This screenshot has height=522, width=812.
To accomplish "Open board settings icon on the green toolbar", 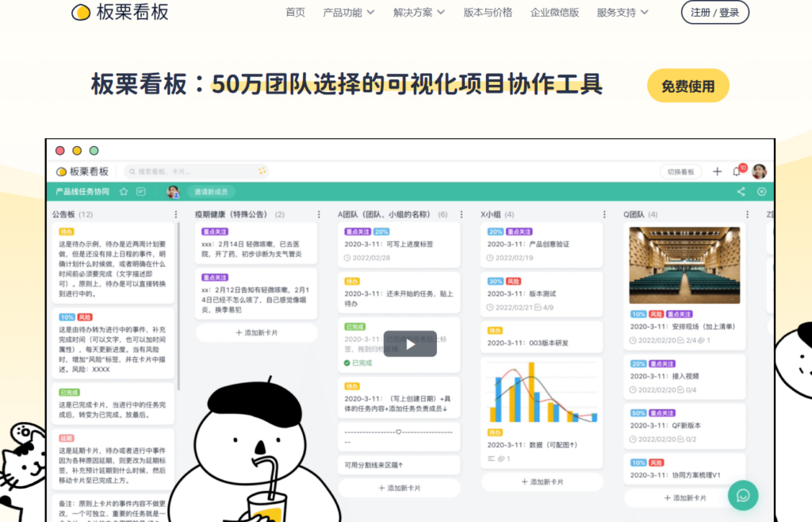I will 761,191.
